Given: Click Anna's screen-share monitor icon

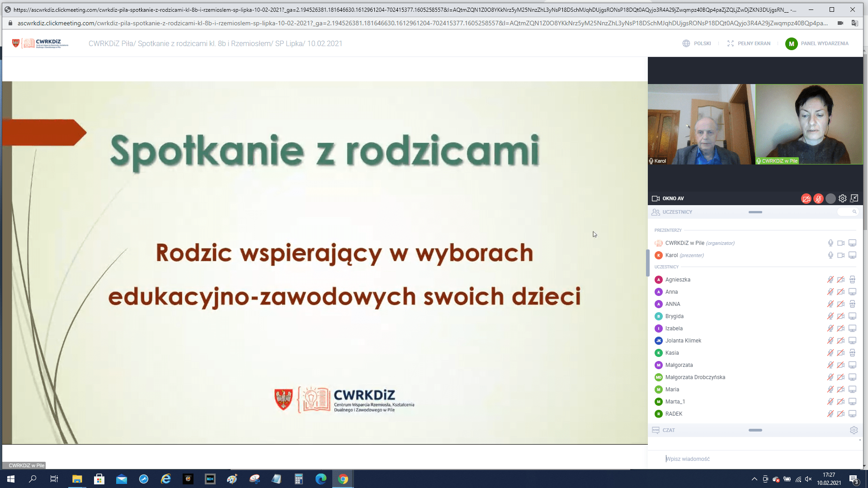Looking at the screenshot, I should (852, 292).
